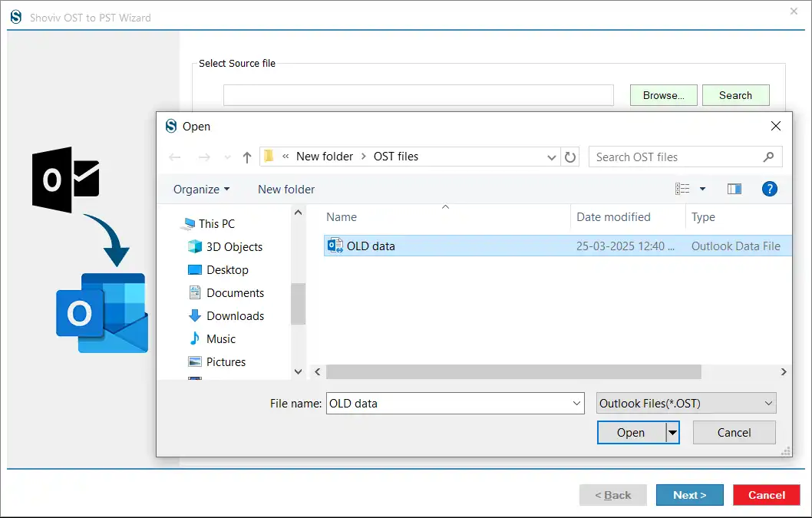The width and height of the screenshot is (812, 518).
Task: Click navigation pane vertical scroll thumb
Action: pos(298,304)
